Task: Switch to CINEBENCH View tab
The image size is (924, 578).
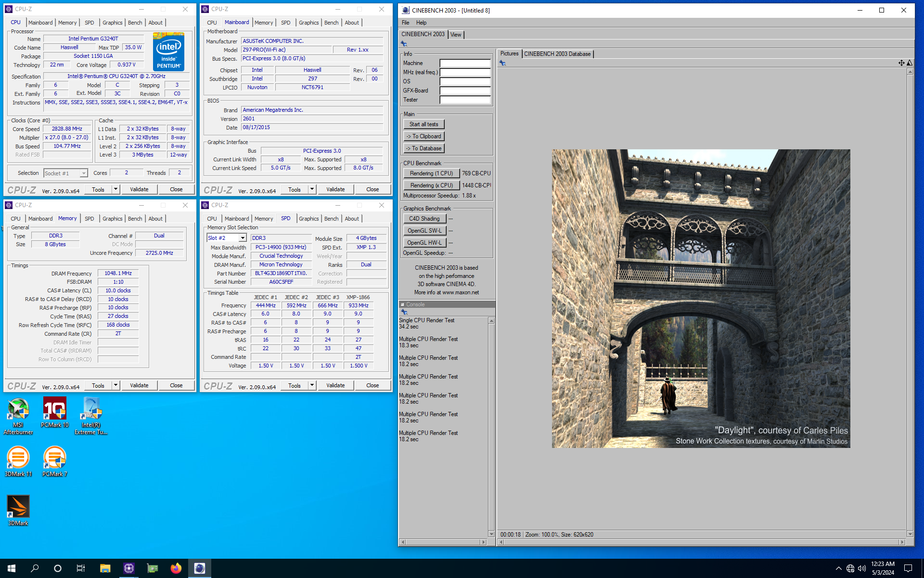Action: [456, 35]
